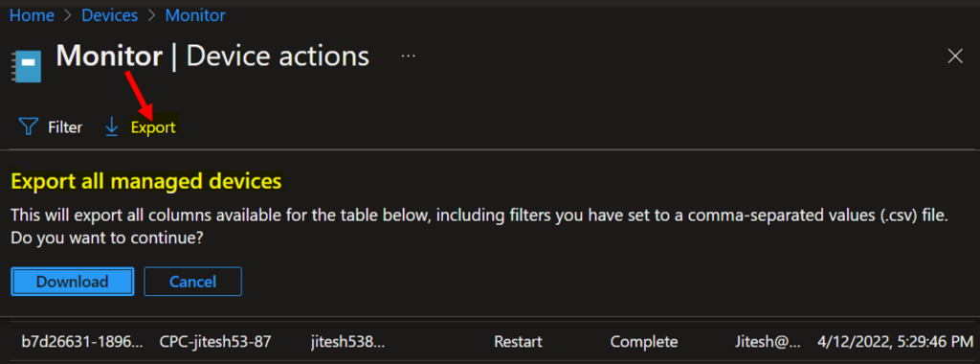Open the ellipsis more options menu

[409, 57]
